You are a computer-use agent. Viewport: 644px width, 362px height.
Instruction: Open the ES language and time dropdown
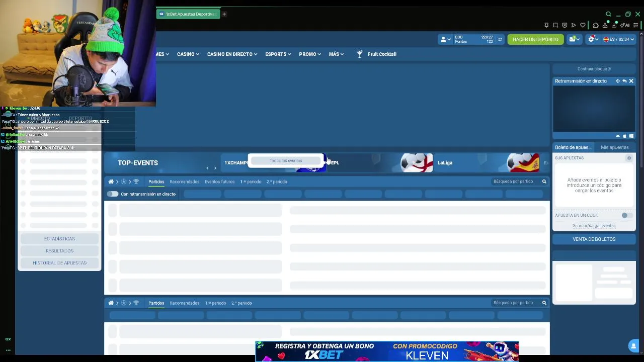[619, 39]
